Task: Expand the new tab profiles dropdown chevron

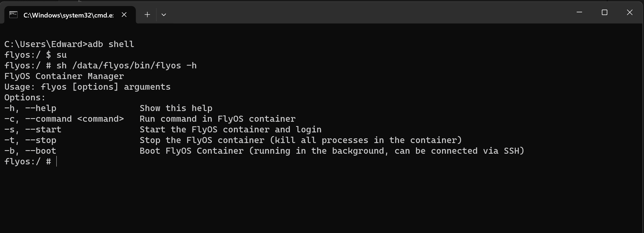Action: click(x=164, y=15)
